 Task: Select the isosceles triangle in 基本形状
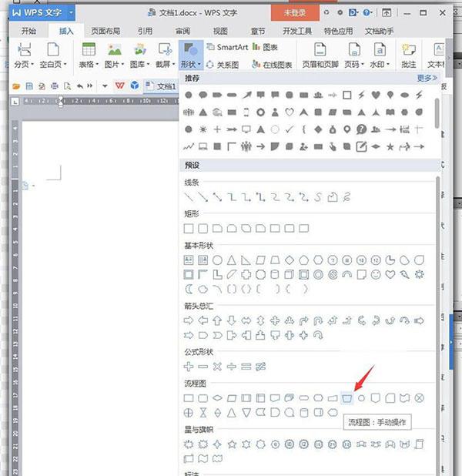point(232,260)
